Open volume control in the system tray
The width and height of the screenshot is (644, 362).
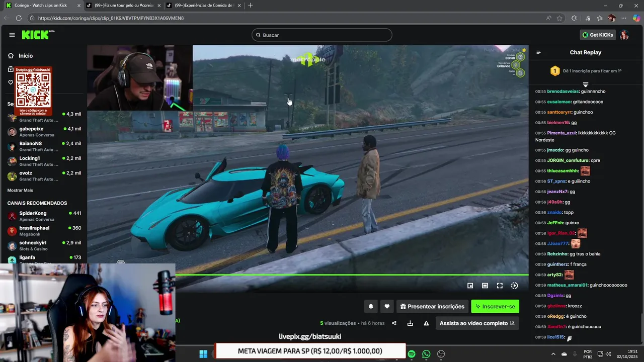(x=608, y=354)
